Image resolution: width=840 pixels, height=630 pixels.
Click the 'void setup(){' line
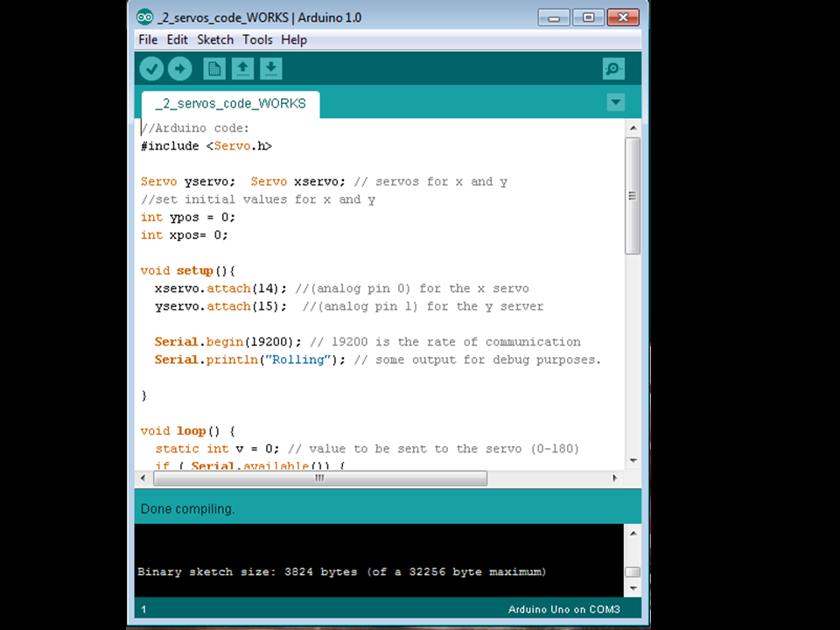pos(187,270)
